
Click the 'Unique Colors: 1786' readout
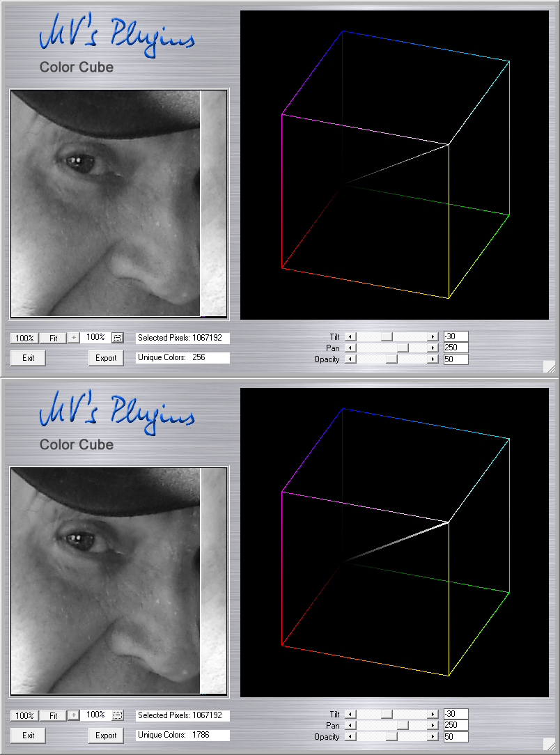[182, 735]
